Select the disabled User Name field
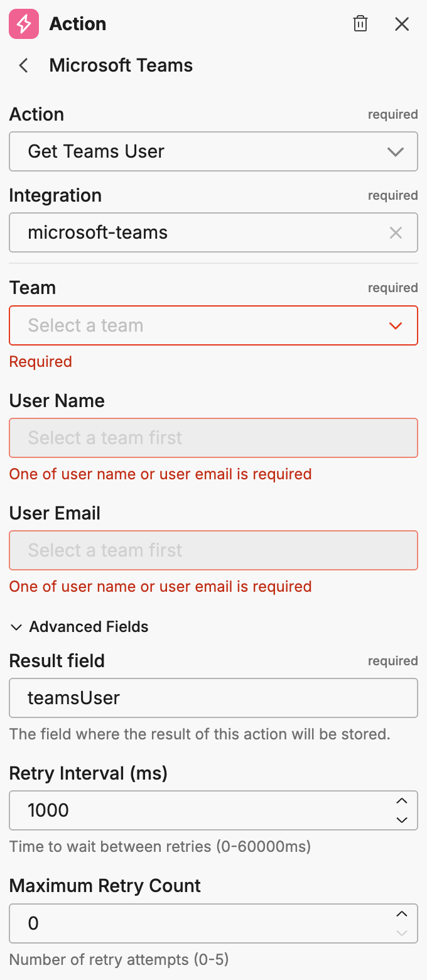This screenshot has width=427, height=980. coord(213,438)
